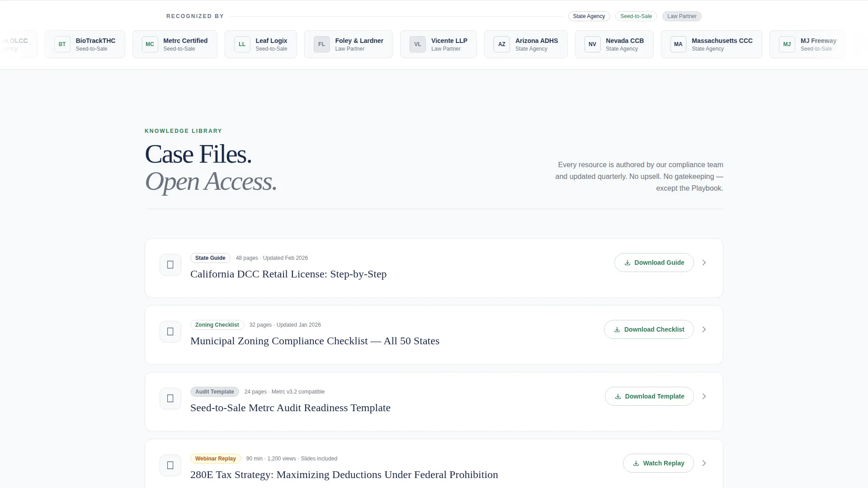The image size is (868, 488).
Task: Expand the California DCC Retail License row chevron
Action: click(x=704, y=263)
